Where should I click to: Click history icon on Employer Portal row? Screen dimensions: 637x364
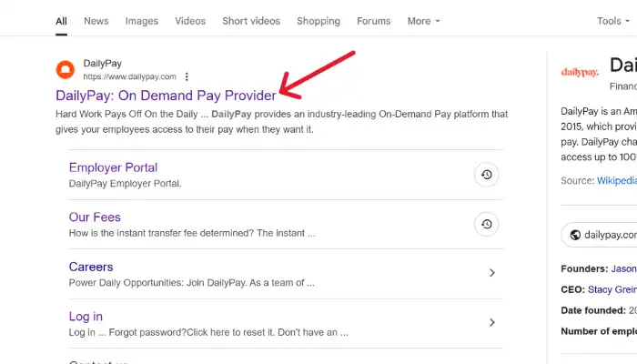point(486,175)
